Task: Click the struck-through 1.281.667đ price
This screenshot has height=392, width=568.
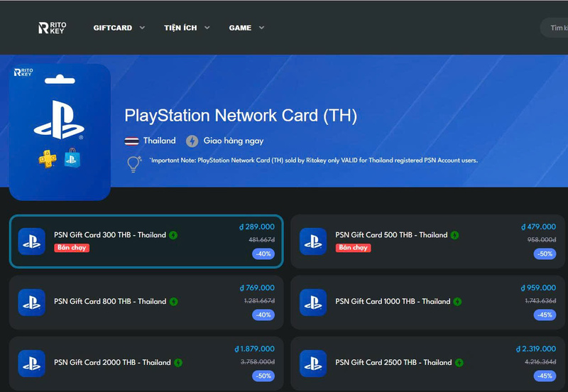Action: tap(259, 300)
